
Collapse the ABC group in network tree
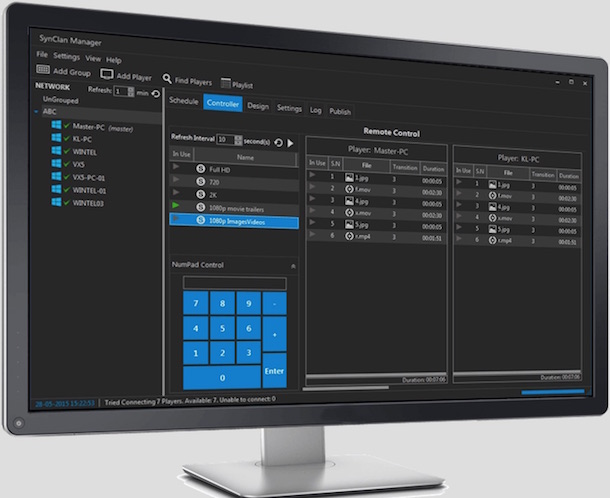click(x=36, y=113)
